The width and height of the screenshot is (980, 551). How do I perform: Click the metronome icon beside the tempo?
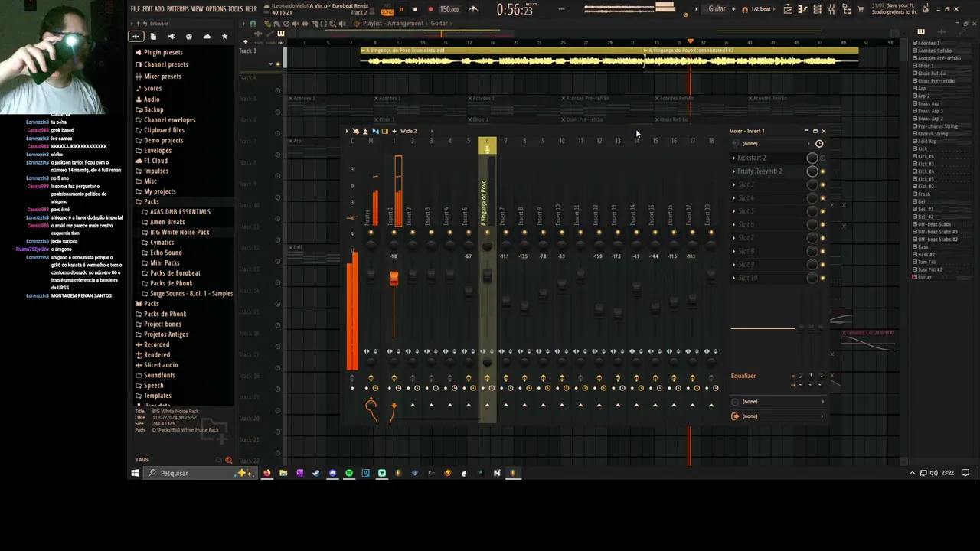point(472,9)
